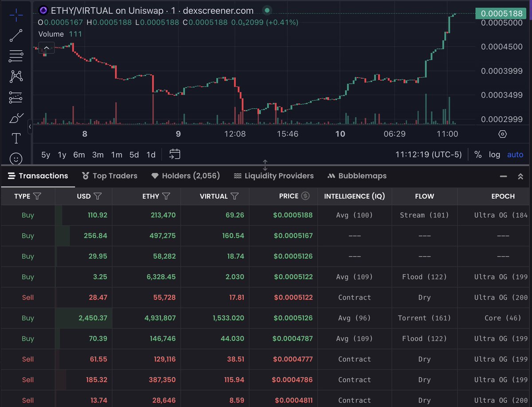Select the crosshair cursor tool
Image resolution: width=532 pixels, height=407 pixels.
coord(16,15)
